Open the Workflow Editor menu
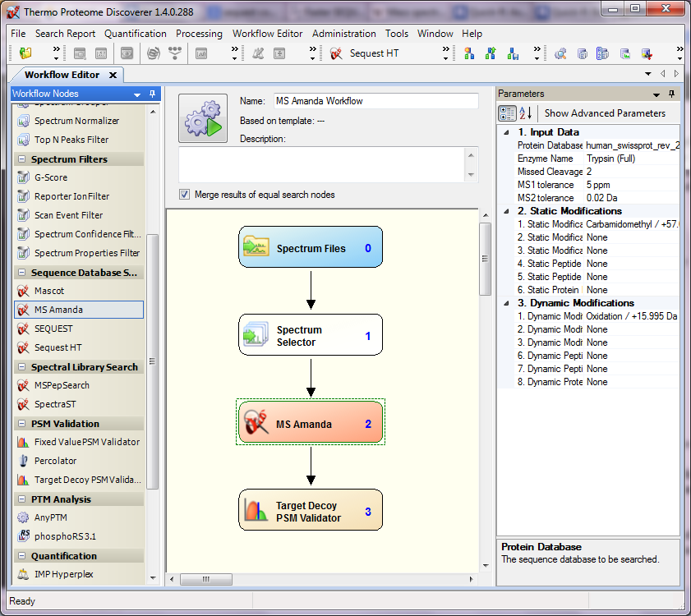Image resolution: width=691 pixels, height=616 pixels. (x=268, y=34)
